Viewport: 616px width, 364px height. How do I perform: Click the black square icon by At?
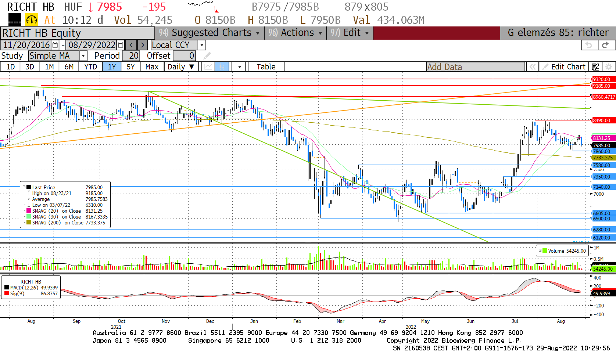pos(15,20)
